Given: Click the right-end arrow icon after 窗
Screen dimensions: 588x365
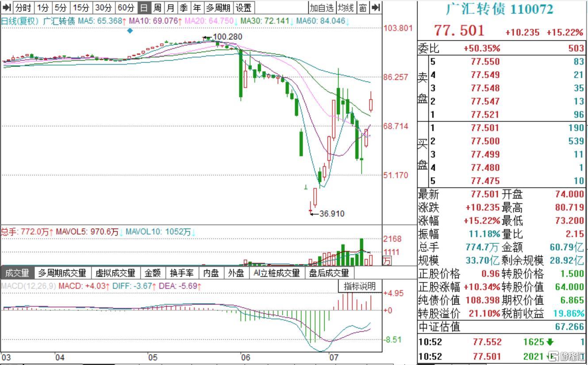Looking at the screenshot, I should pyautogui.click(x=376, y=8).
